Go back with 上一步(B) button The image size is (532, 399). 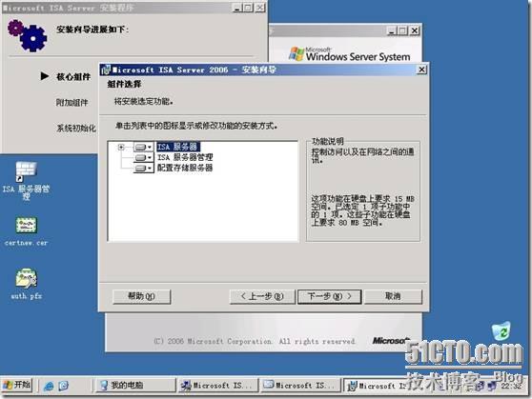262,296
